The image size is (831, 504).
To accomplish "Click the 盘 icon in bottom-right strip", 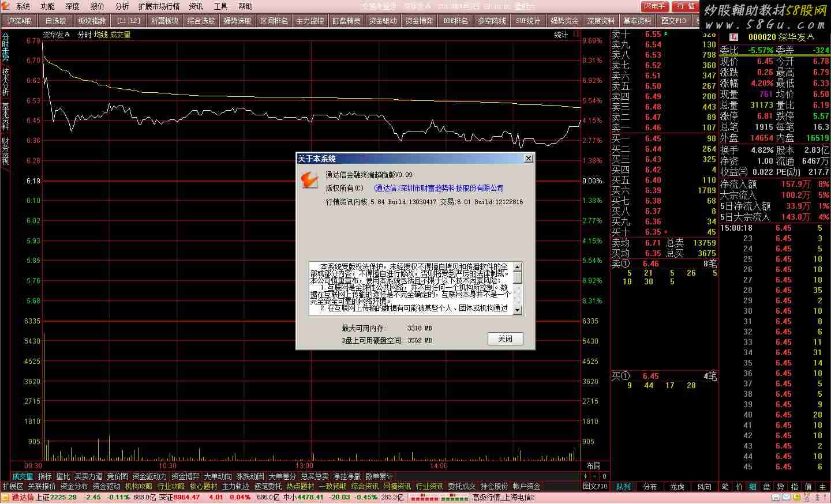I will coord(767,487).
